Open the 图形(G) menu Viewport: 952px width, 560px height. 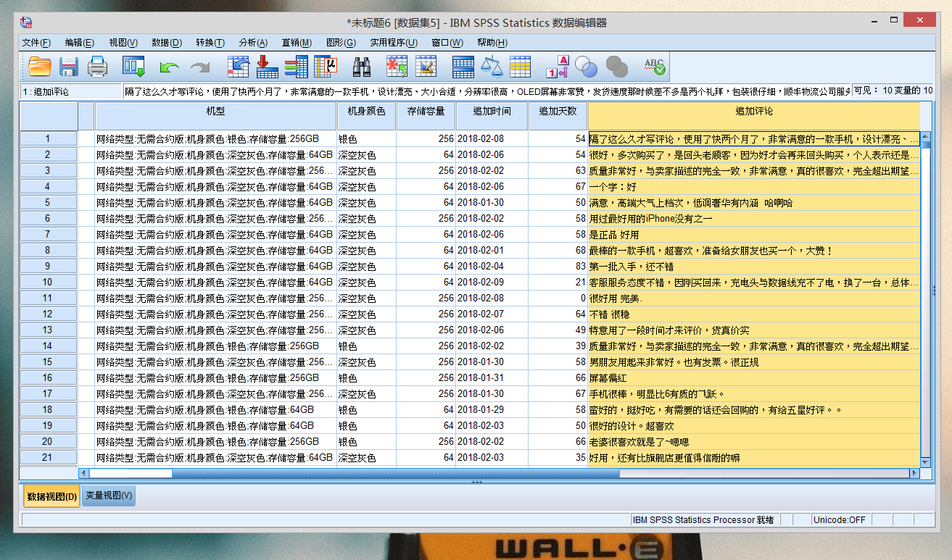pos(341,43)
